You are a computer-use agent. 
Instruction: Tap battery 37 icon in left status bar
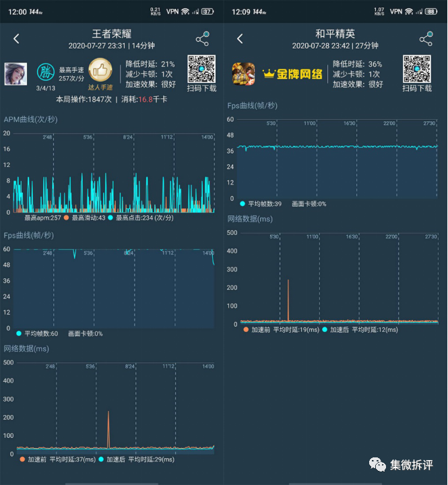pyautogui.click(x=207, y=11)
